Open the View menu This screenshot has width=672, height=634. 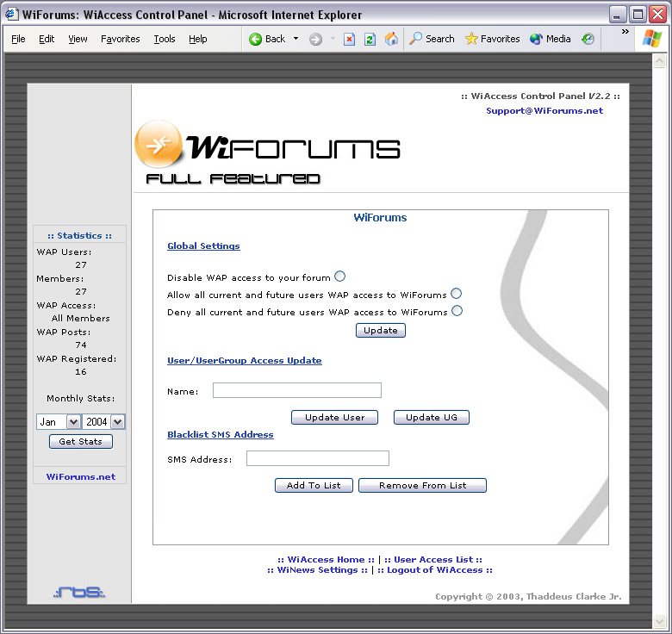78,39
